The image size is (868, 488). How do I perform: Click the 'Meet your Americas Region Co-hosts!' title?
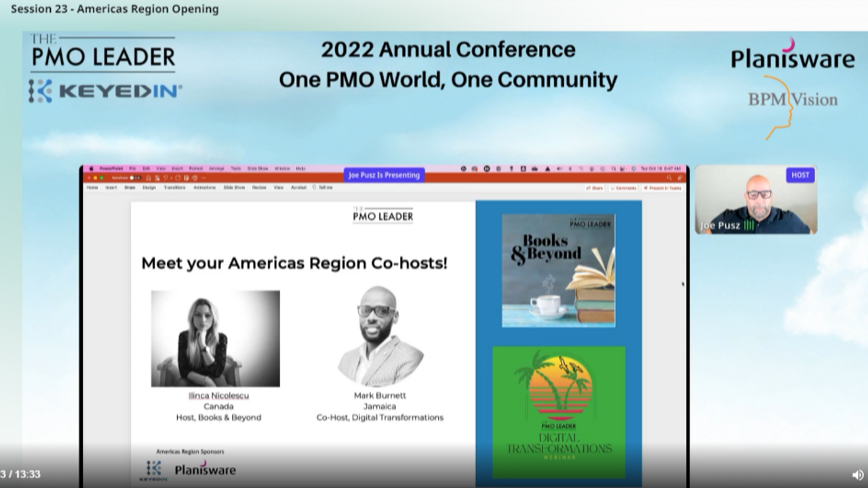click(294, 263)
